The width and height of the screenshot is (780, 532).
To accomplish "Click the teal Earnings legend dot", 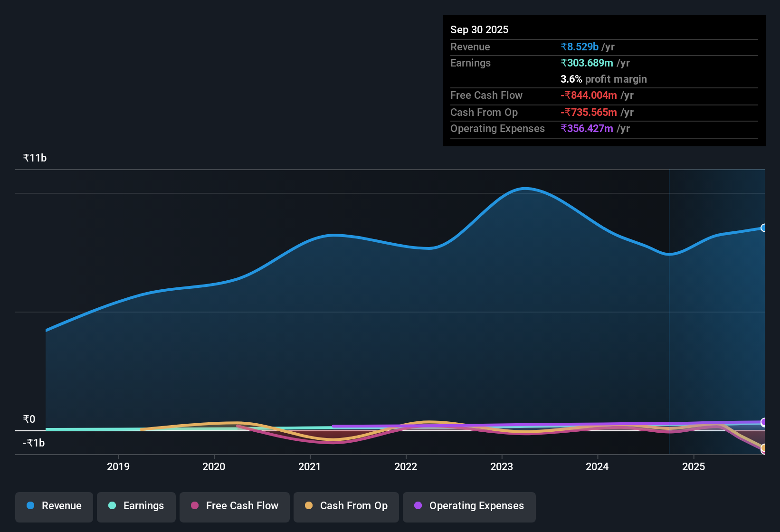I will pos(112,506).
